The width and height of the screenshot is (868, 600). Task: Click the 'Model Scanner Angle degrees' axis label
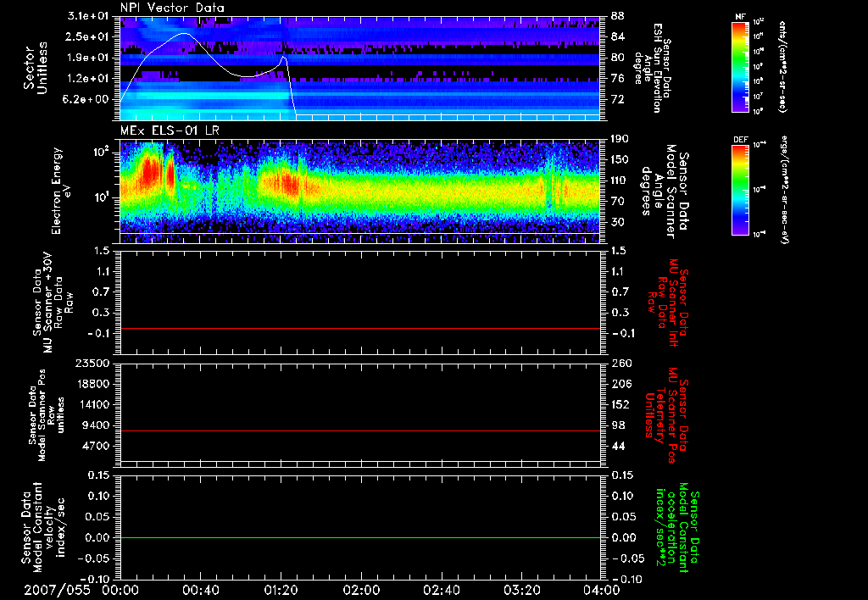pyautogui.click(x=665, y=192)
